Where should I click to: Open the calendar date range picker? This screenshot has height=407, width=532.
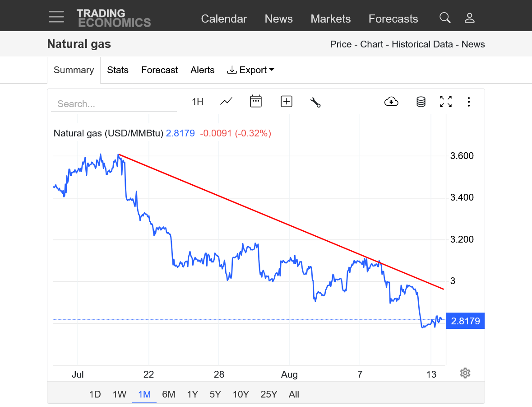[256, 102]
